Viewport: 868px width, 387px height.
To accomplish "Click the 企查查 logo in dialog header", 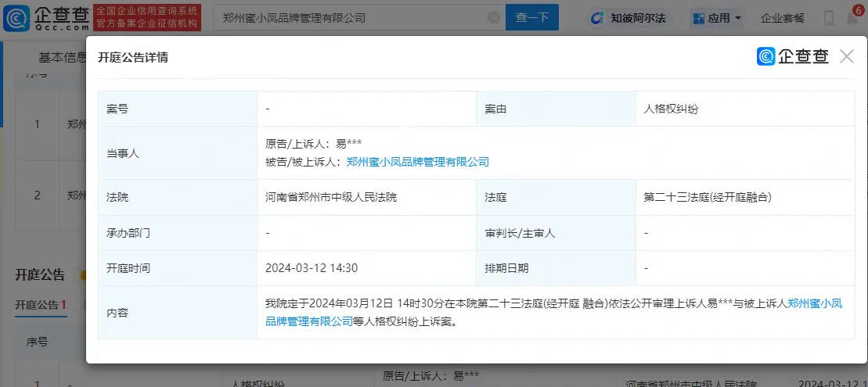I will pos(792,56).
